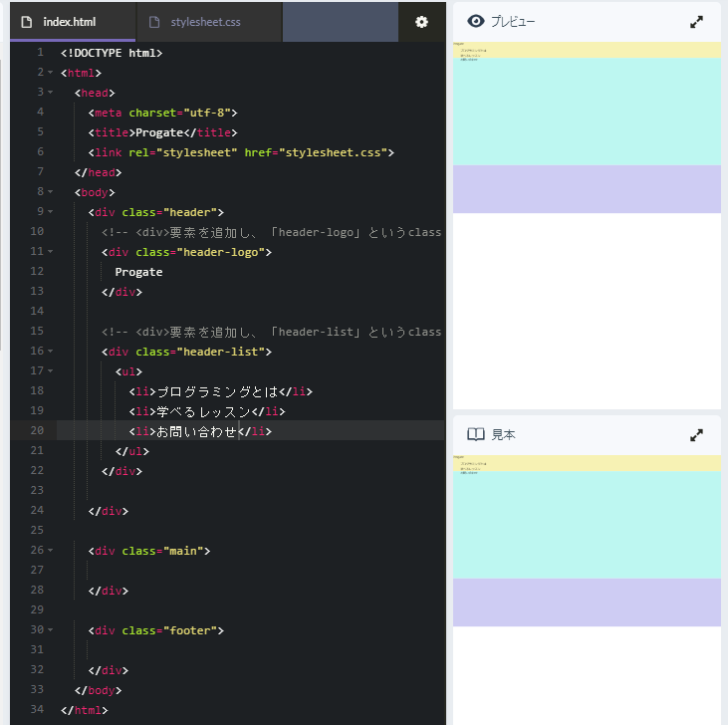This screenshot has width=728, height=725.
Task: Click empty line 31 inside footer div
Action: tap(251, 649)
